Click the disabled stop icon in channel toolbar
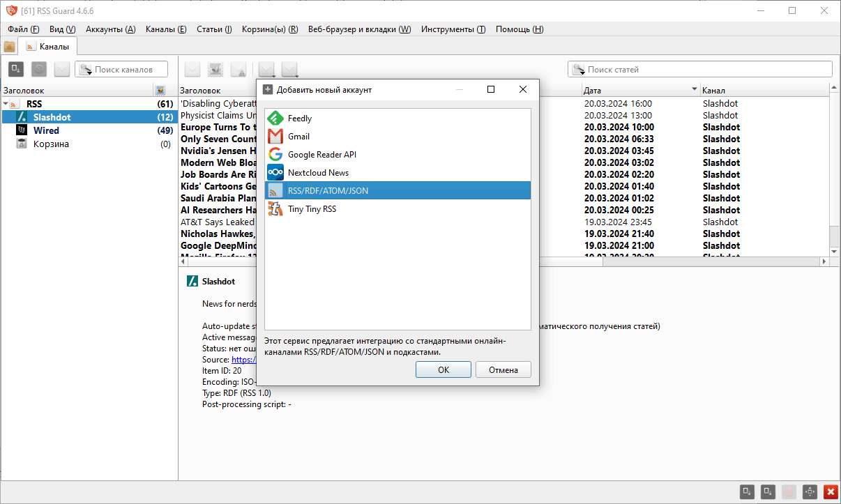Image resolution: width=841 pixels, height=504 pixels. (39, 69)
